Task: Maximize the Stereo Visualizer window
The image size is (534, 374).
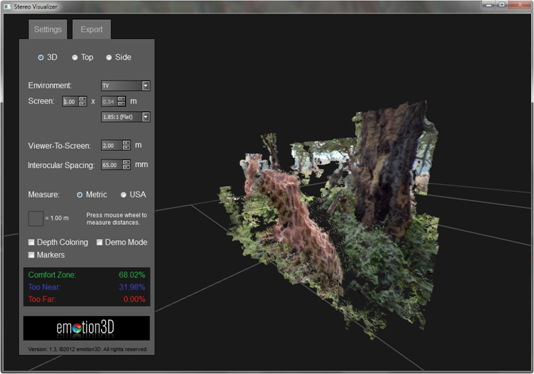Action: tap(502, 5)
